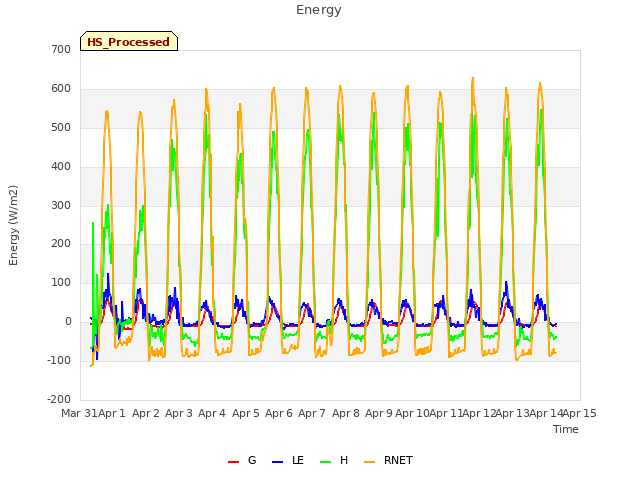
Task: Click the -200 y-axis tick label
Action: click(59, 399)
